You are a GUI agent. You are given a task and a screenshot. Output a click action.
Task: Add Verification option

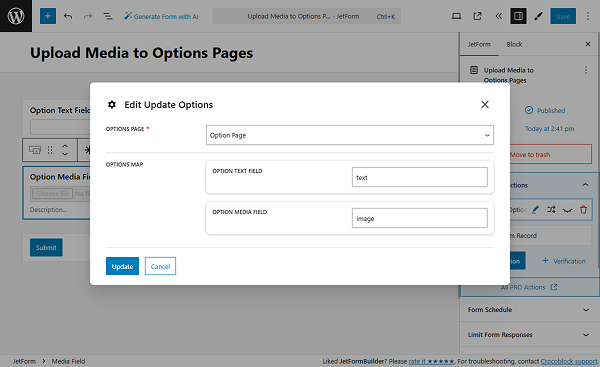[x=564, y=261]
